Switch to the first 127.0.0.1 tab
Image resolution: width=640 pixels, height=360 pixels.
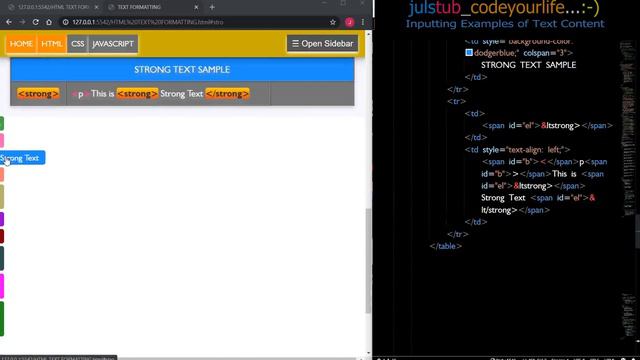(x=53, y=7)
